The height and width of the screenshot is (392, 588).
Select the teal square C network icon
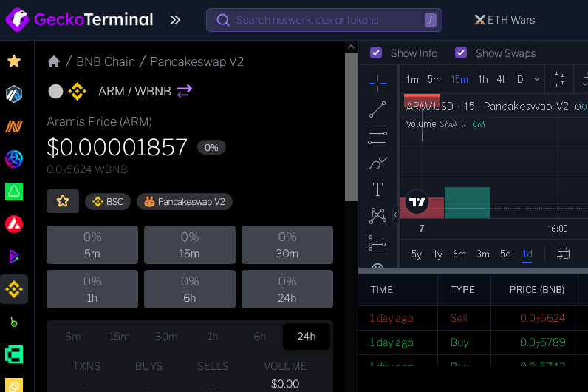tap(14, 354)
